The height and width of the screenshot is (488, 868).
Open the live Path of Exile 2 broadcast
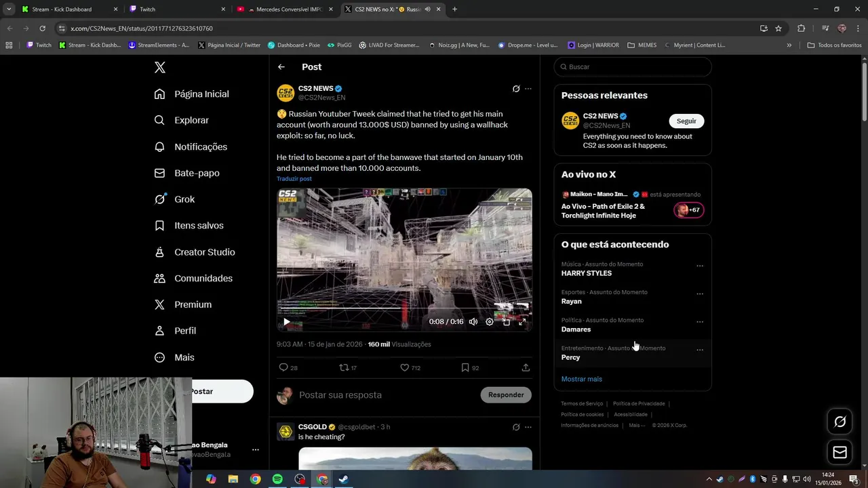pos(632,205)
